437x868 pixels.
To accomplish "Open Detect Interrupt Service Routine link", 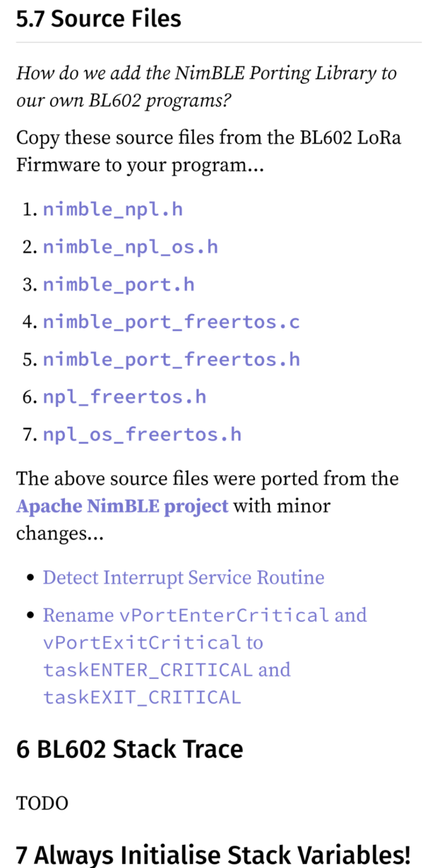I will (x=183, y=577).
